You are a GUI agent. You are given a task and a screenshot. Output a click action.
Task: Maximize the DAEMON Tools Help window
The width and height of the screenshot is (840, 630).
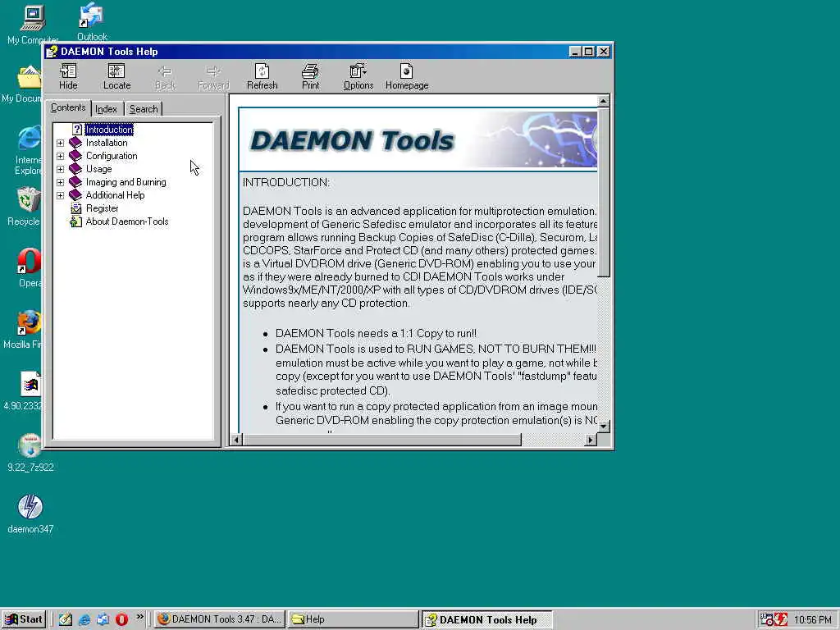click(589, 52)
